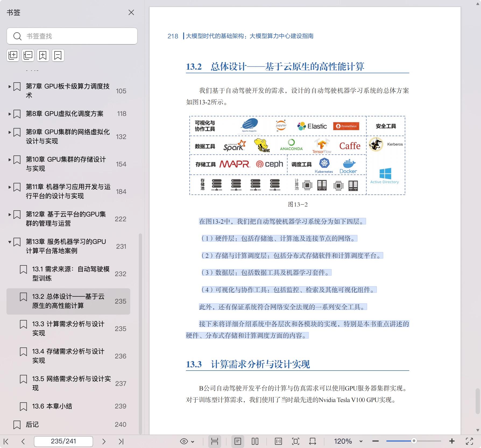Click the architecture diagram image

tap(297, 155)
